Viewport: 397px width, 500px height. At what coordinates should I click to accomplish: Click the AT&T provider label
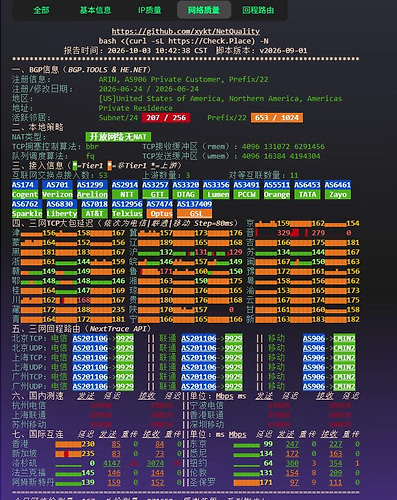[94, 214]
